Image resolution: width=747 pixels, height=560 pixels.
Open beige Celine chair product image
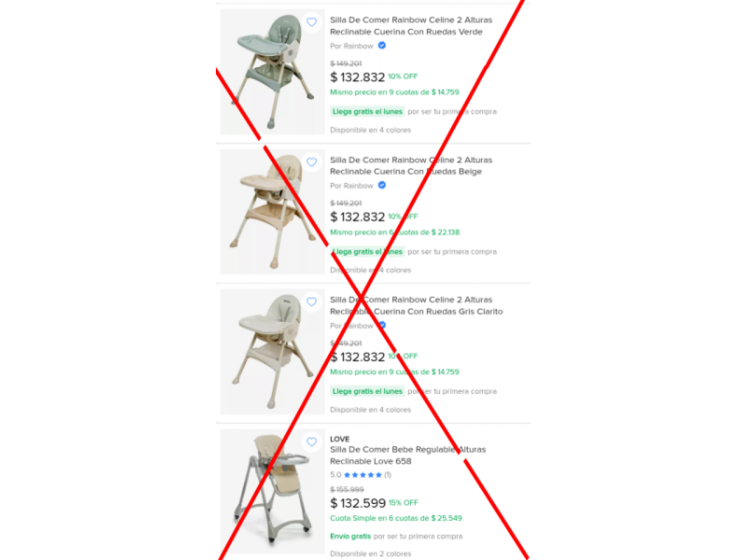coord(273,212)
